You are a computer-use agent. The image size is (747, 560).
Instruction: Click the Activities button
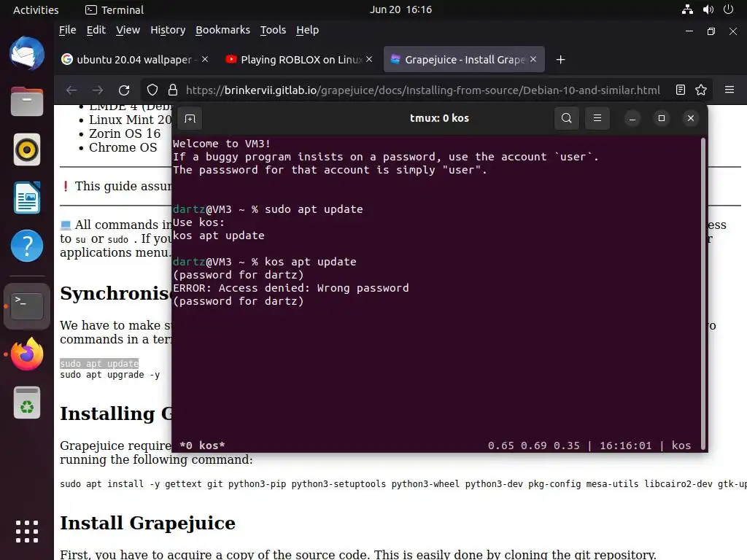(36, 9)
